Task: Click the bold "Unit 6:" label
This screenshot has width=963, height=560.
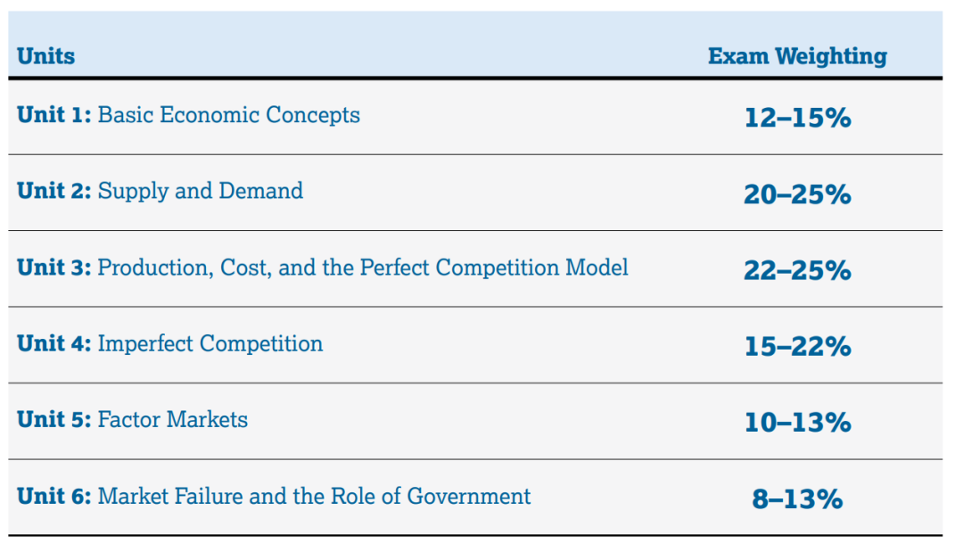Action: coord(54,496)
